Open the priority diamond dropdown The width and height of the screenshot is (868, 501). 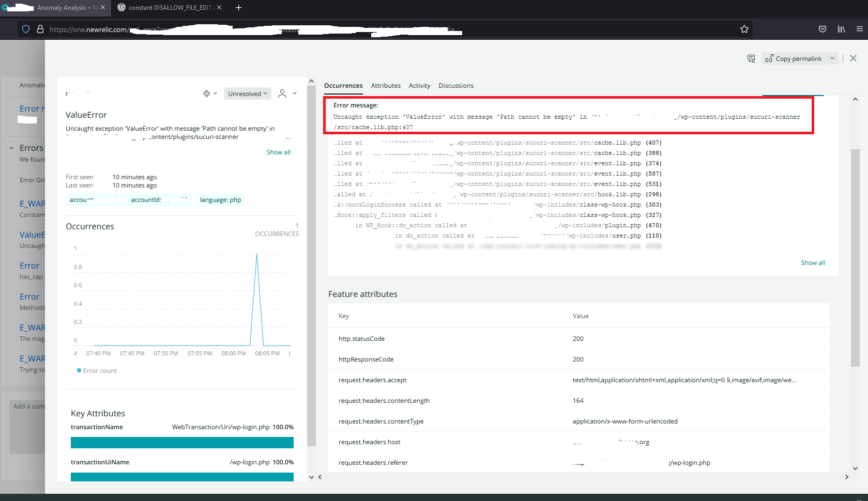coord(210,93)
